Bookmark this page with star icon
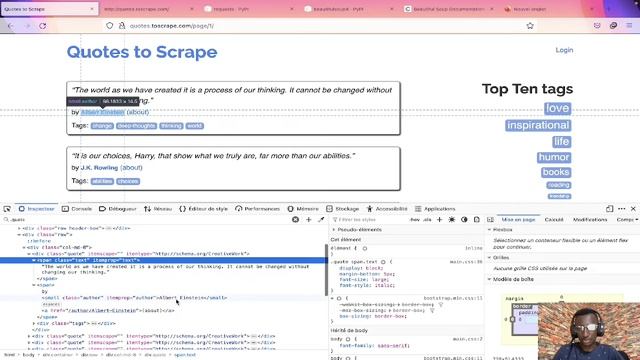Screen dimensions: 640x360 pyautogui.click(x=530, y=26)
